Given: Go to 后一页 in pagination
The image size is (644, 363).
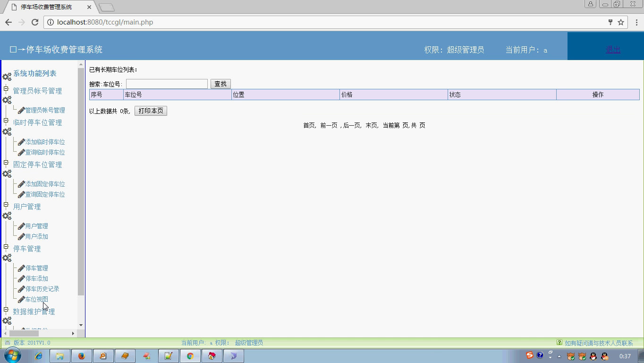Looking at the screenshot, I should [351, 125].
